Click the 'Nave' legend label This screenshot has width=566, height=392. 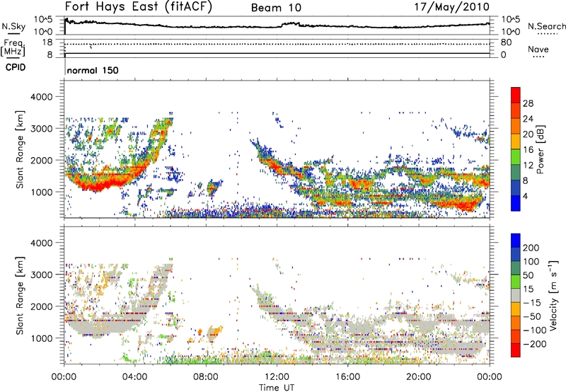[x=538, y=49]
